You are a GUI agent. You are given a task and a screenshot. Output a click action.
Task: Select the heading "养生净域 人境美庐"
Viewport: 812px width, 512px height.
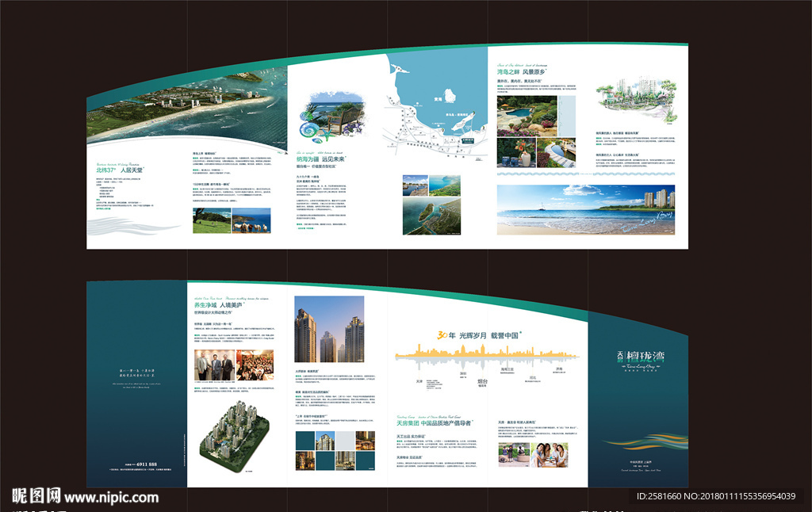point(219,305)
